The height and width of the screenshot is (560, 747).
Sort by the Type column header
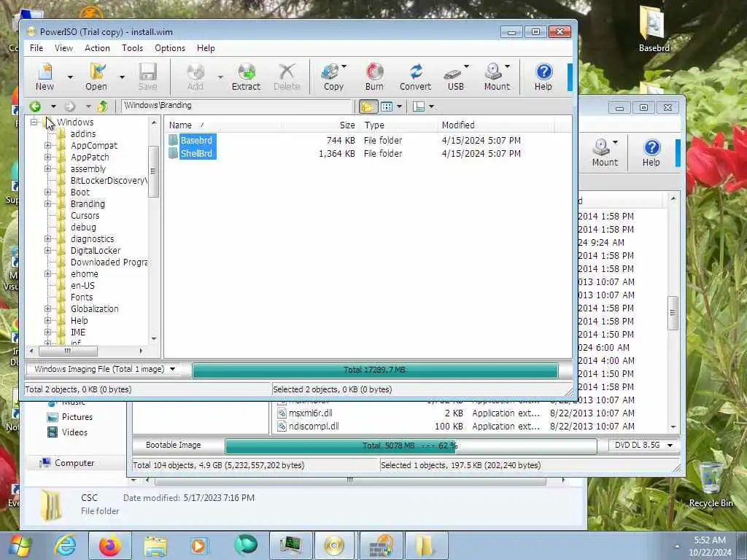pyautogui.click(x=399, y=125)
